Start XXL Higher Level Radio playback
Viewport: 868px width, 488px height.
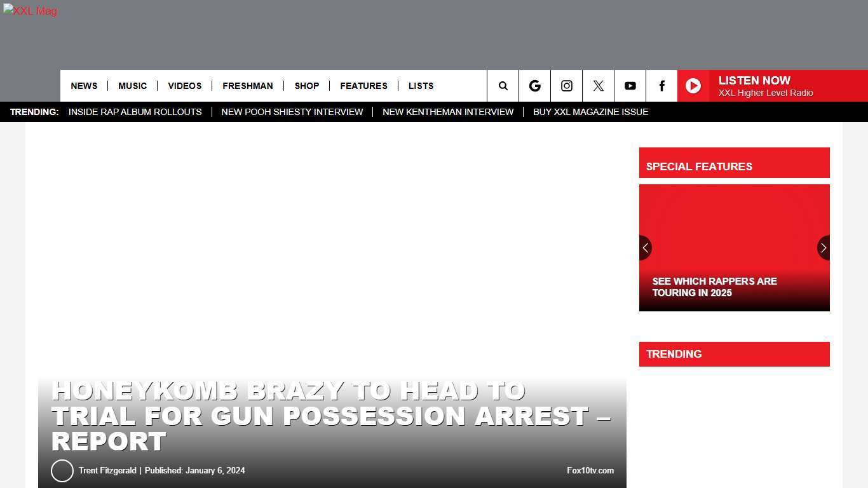(x=693, y=86)
